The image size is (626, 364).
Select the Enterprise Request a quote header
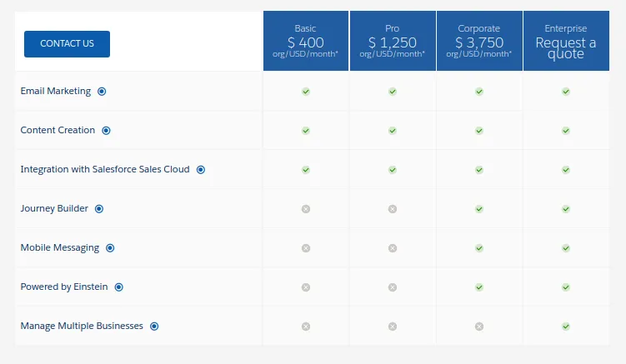tap(566, 41)
